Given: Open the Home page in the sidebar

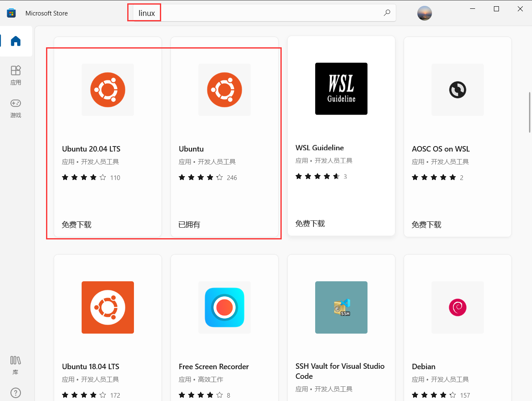Looking at the screenshot, I should [16, 41].
